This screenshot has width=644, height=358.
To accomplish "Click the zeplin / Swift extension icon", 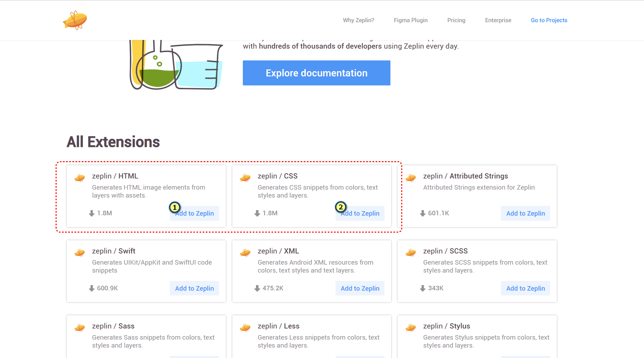I will (80, 253).
